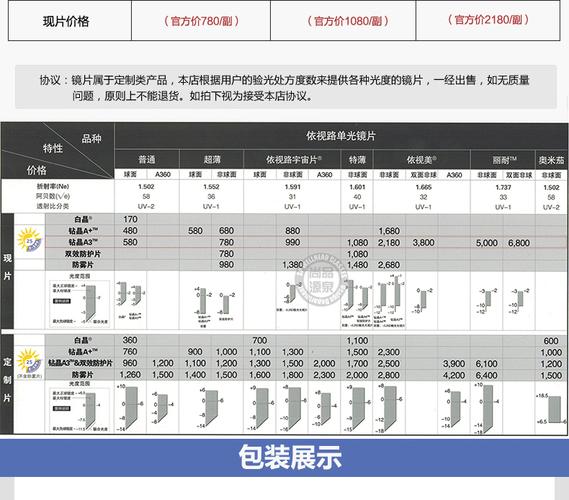Click the 2,500 price cell
The height and width of the screenshot is (500, 569).
pyautogui.click(x=389, y=364)
